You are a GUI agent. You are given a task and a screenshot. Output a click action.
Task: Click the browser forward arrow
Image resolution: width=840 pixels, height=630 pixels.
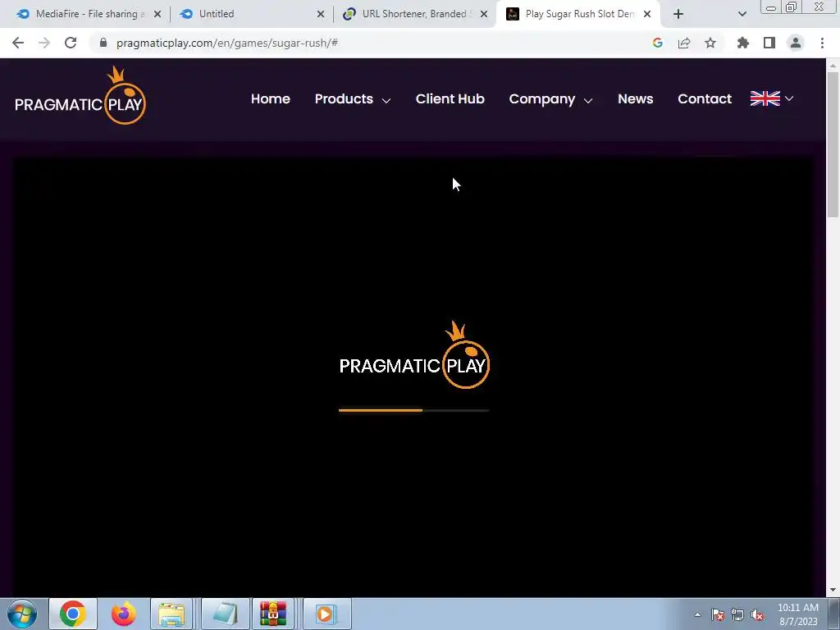pos(44,43)
